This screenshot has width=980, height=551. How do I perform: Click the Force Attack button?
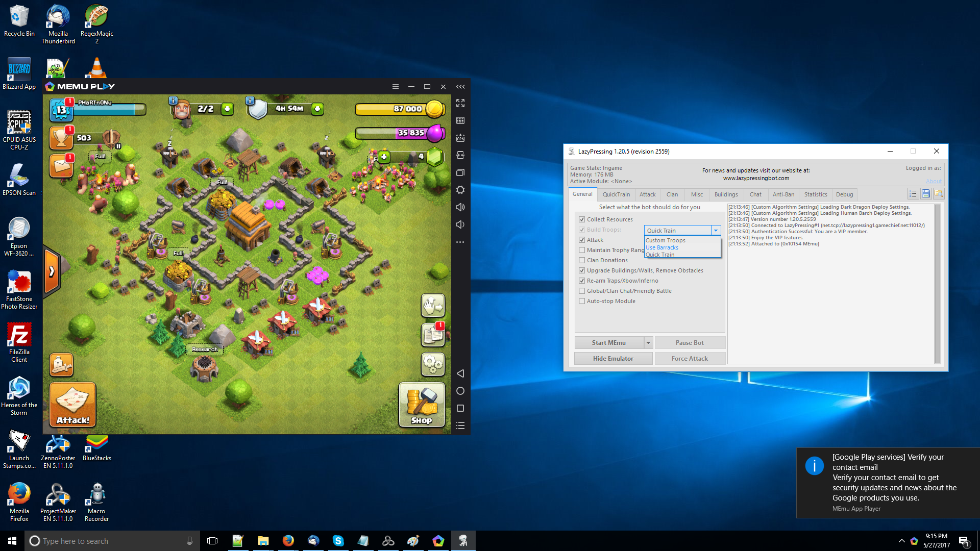pyautogui.click(x=690, y=359)
